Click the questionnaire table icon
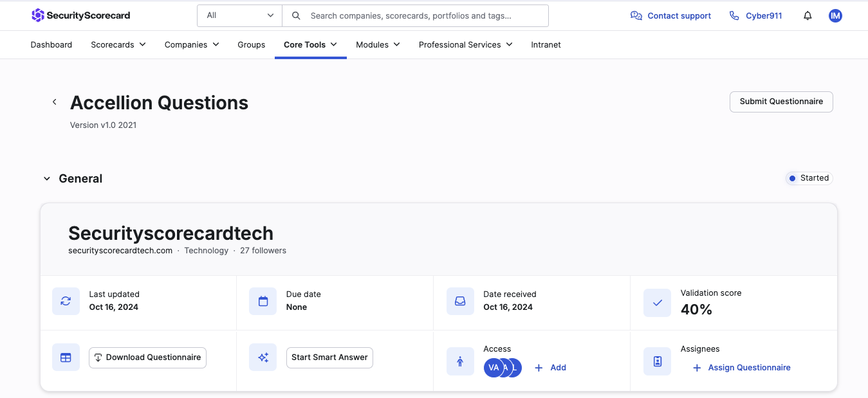This screenshot has height=398, width=868. [x=66, y=357]
